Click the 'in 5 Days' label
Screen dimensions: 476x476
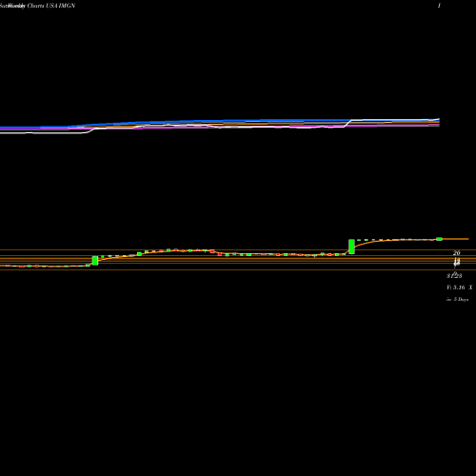tap(457, 299)
